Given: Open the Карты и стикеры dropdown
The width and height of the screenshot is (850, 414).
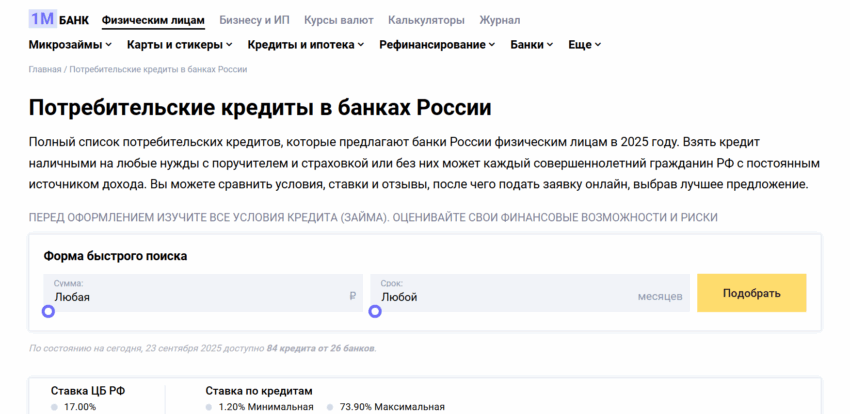Looking at the screenshot, I should tap(179, 45).
